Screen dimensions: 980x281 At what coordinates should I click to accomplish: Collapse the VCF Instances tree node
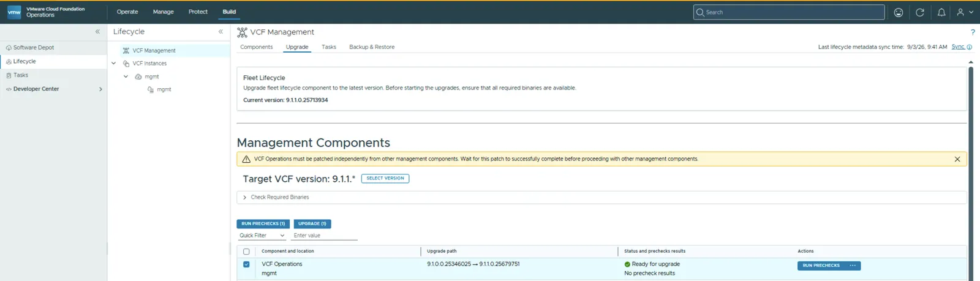pyautogui.click(x=113, y=64)
